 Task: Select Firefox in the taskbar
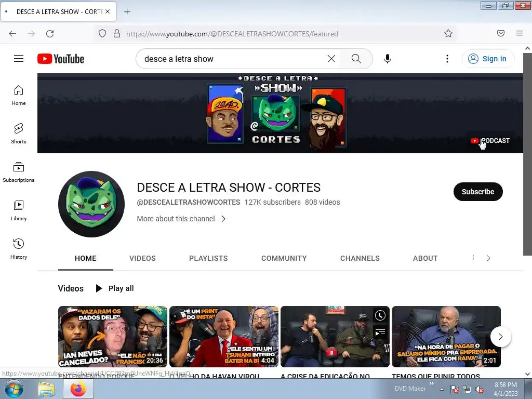point(78,389)
